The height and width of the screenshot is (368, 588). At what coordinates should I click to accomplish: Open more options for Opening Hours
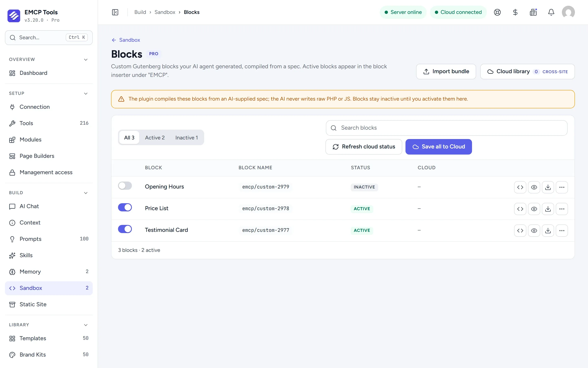562,187
